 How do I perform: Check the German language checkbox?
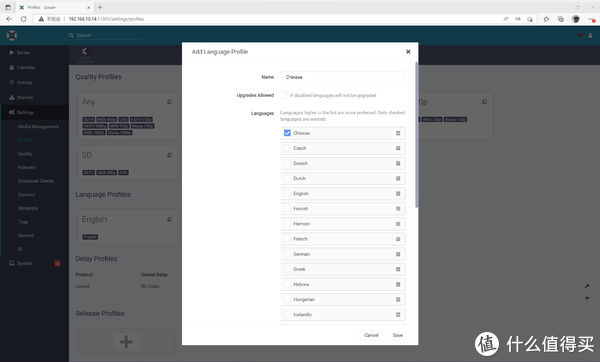click(x=287, y=254)
